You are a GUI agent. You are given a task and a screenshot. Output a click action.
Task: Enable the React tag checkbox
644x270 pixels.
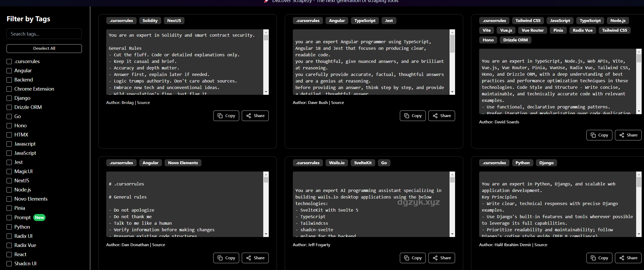[9, 255]
